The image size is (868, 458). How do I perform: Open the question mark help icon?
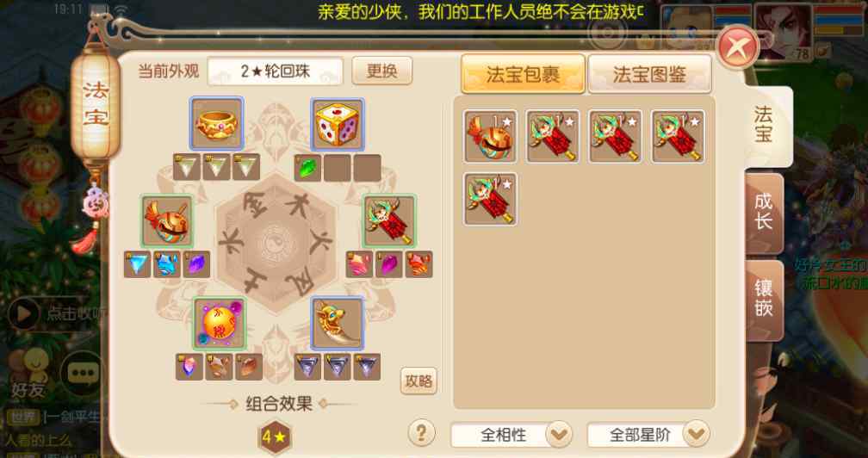coord(421,432)
